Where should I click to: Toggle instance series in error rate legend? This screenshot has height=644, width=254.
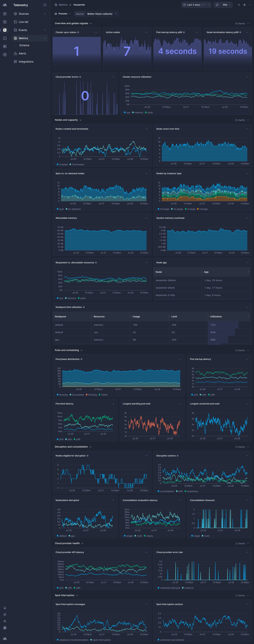click(x=188, y=588)
